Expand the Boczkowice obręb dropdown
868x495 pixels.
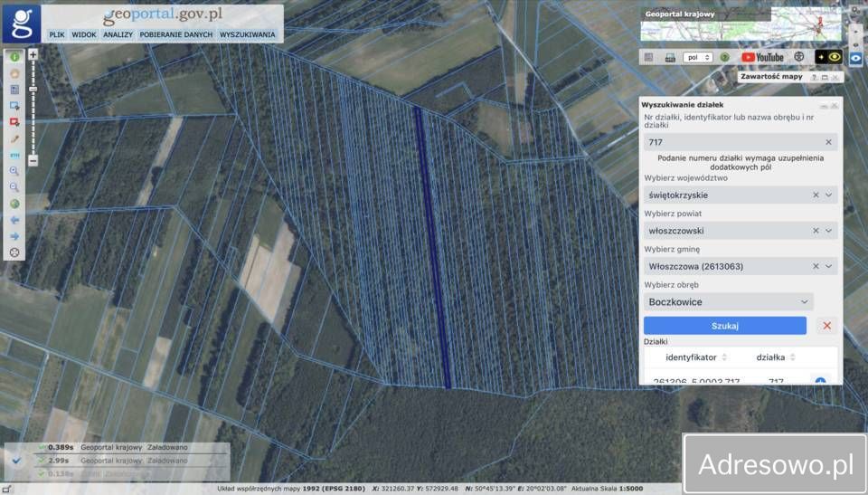pyautogui.click(x=804, y=302)
